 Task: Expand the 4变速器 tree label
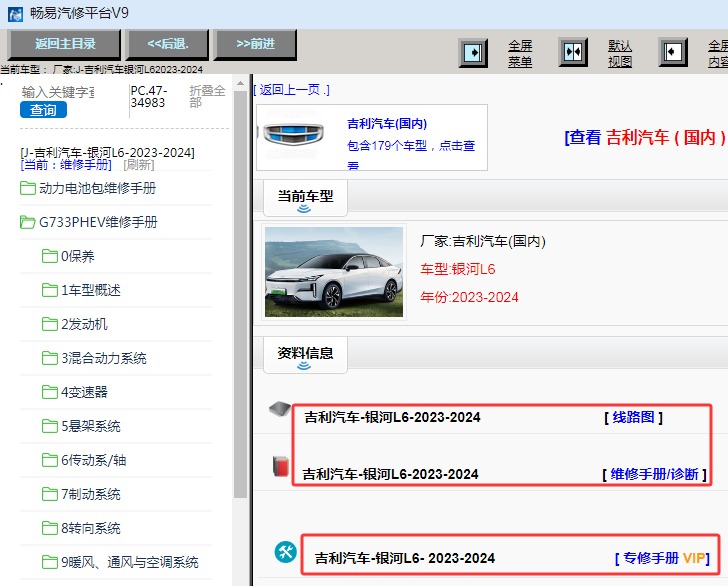[84, 392]
